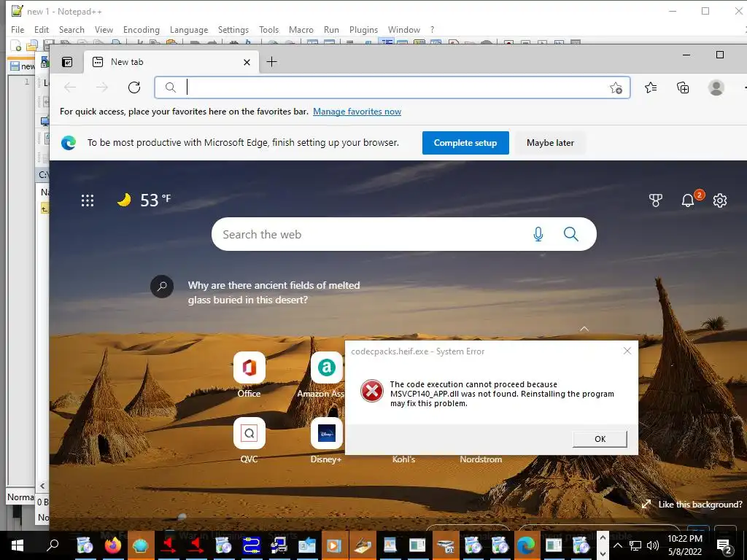Collapse quick links with the up chevron

point(584,329)
